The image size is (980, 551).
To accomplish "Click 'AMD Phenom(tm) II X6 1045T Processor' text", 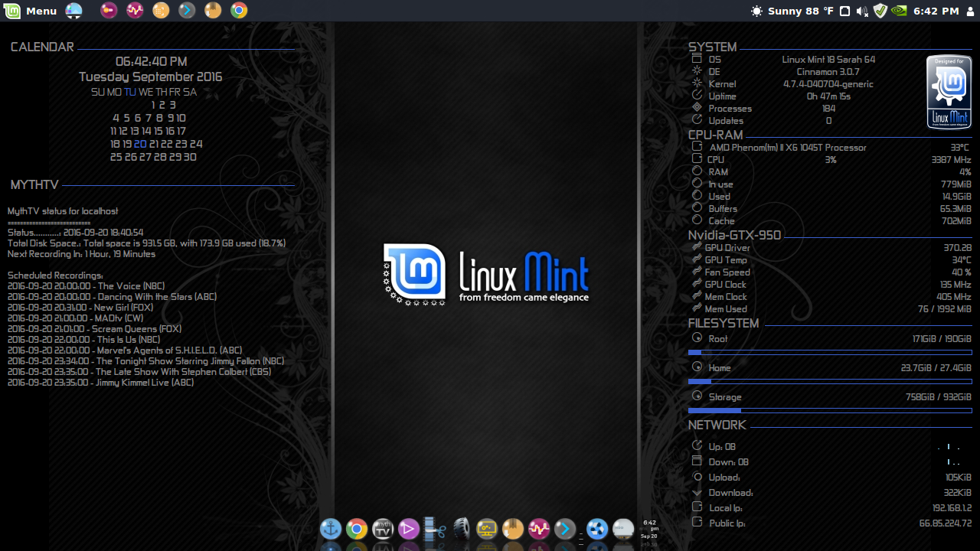I will [x=788, y=148].
